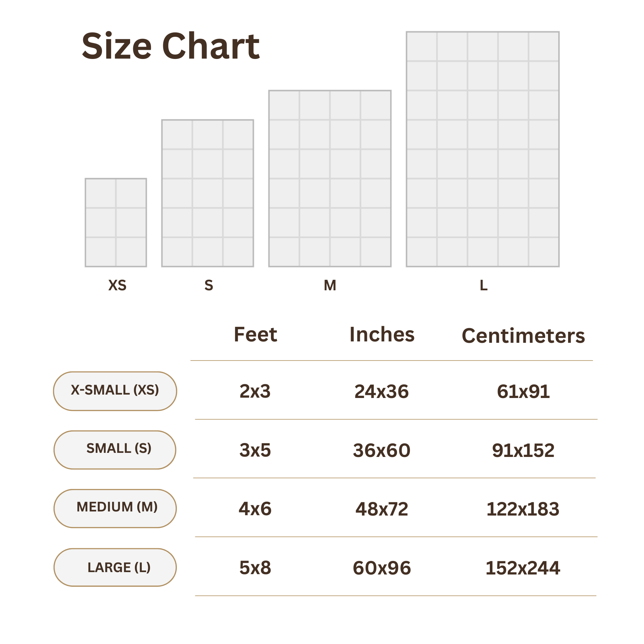Click the 61x91 centimeters value
Image resolution: width=644 pixels, height=644 pixels.
click(x=523, y=391)
